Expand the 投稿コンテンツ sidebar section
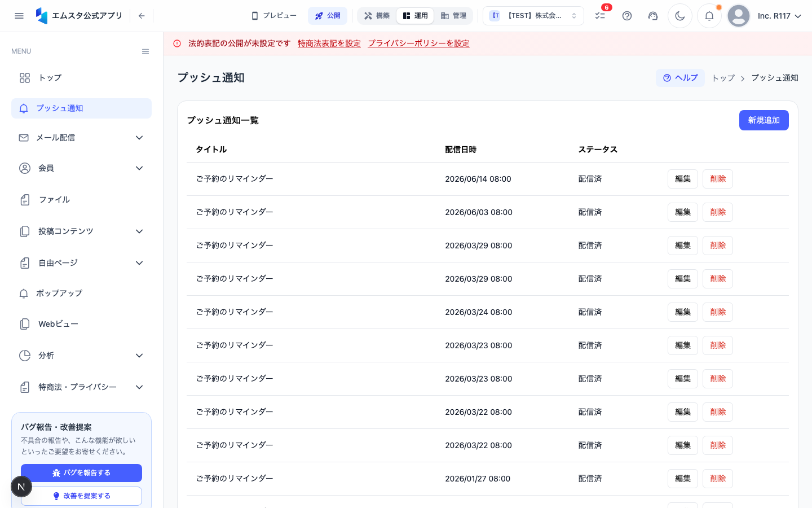This screenshot has height=508, width=812. tap(81, 231)
